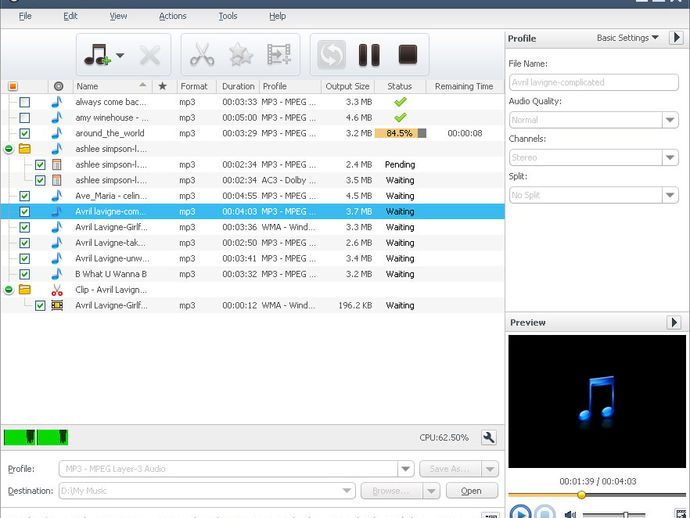Stop the conversion
The image size is (690, 518).
(408, 55)
